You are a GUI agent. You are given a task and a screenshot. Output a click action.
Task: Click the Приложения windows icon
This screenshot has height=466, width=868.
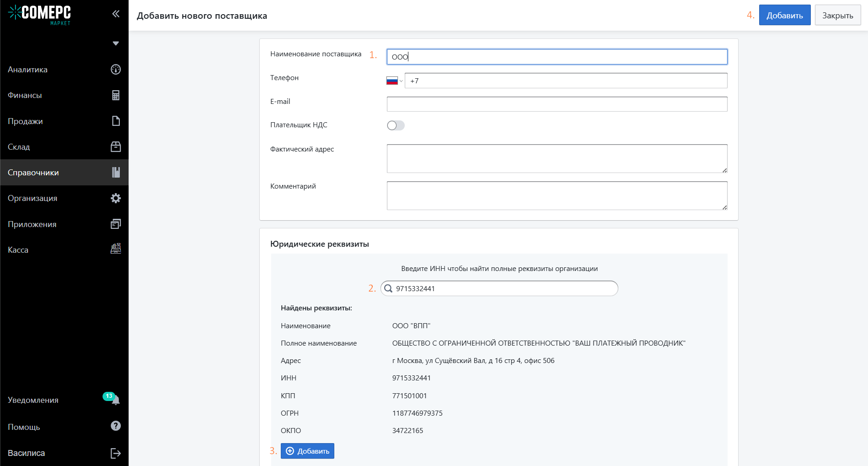(116, 224)
